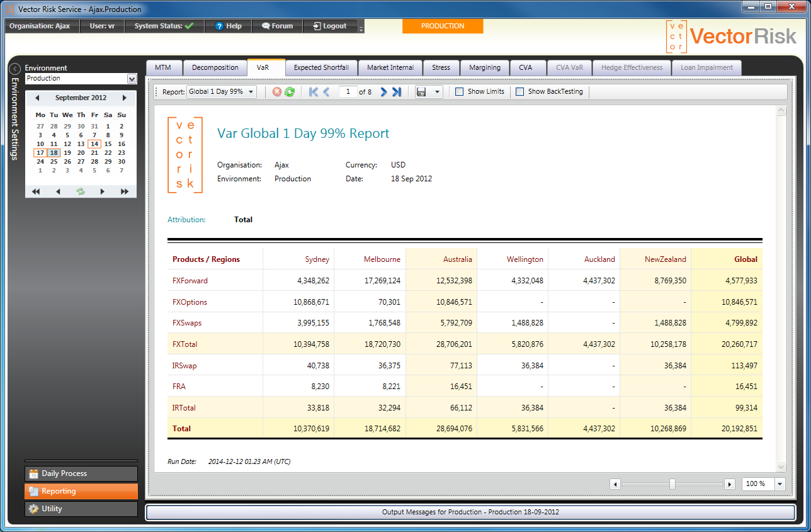
Task: Click the September 2012 month title
Action: 81,98
